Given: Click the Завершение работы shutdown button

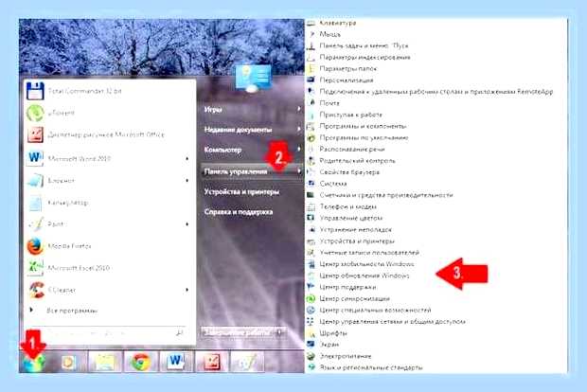Looking at the screenshot, I should (238, 332).
